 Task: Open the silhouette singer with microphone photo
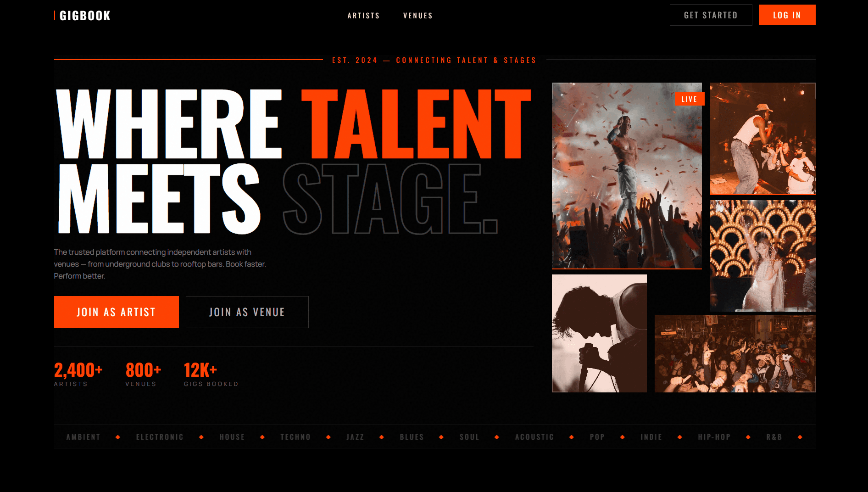click(x=599, y=333)
